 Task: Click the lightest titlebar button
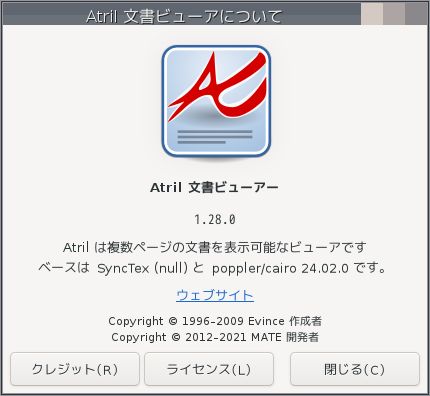point(372,14)
